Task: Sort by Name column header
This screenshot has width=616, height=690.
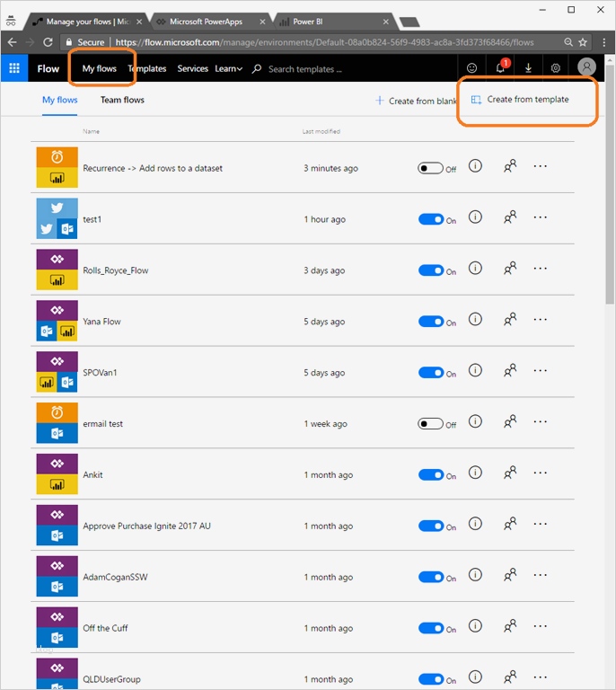Action: pos(91,131)
